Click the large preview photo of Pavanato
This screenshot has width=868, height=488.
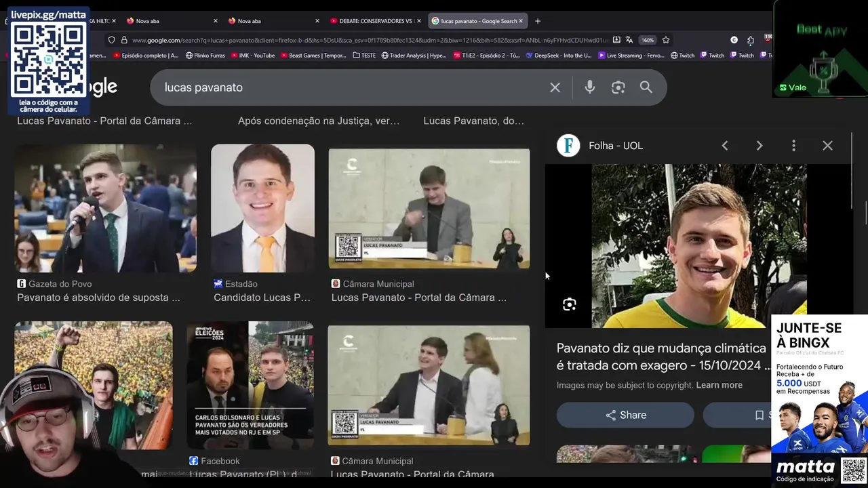pos(699,246)
